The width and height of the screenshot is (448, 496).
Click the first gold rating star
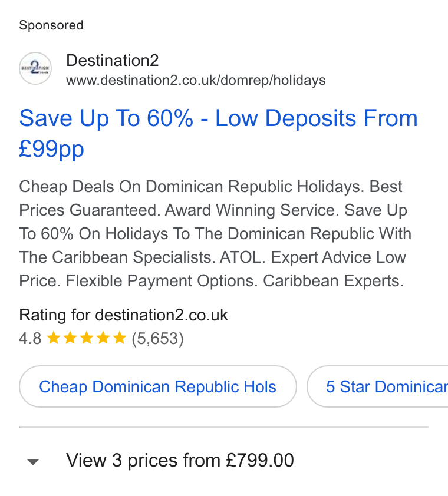pos(54,338)
